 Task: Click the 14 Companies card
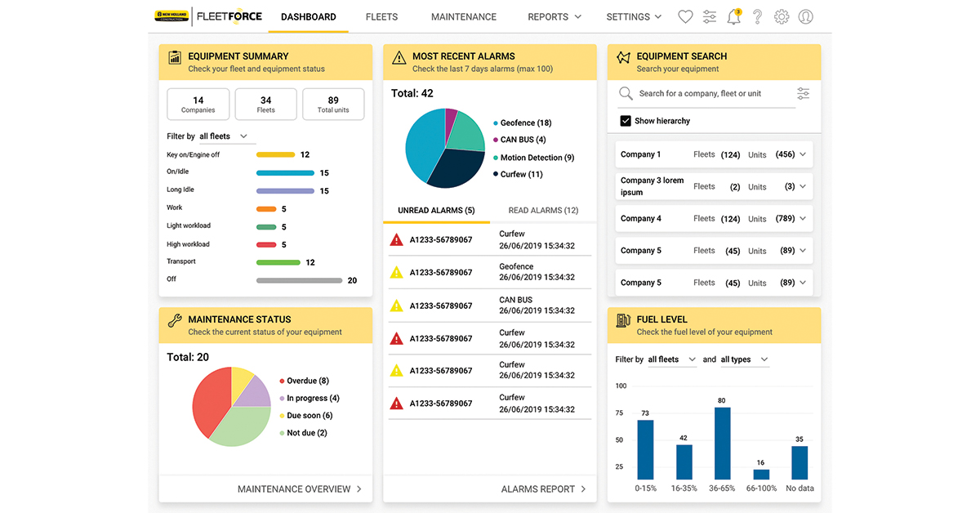[x=198, y=105]
